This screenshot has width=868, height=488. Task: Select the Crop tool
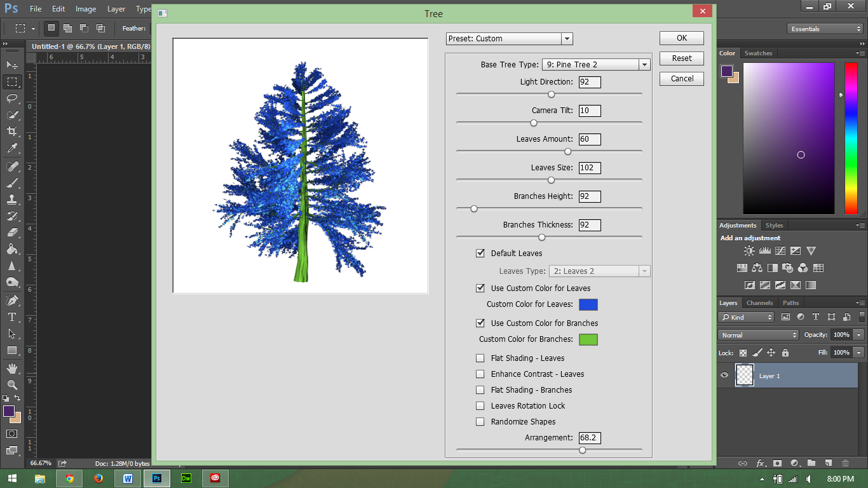pyautogui.click(x=11, y=131)
